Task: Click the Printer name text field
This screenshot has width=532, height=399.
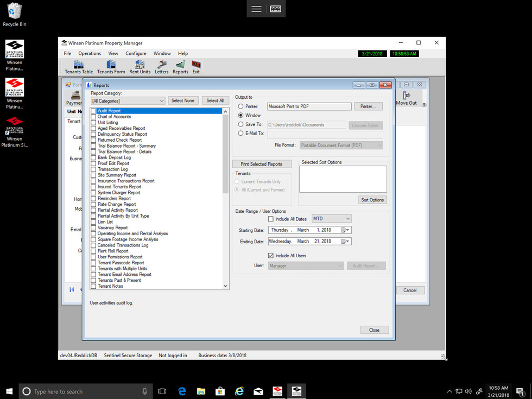Action: [309, 106]
